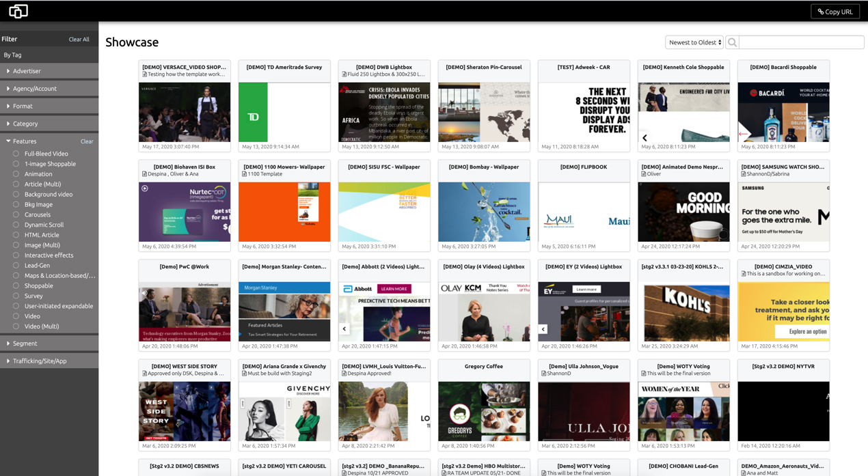Click left arrow on Kenneth Cole thumbnail
The width and height of the screenshot is (868, 476).
pos(645,138)
